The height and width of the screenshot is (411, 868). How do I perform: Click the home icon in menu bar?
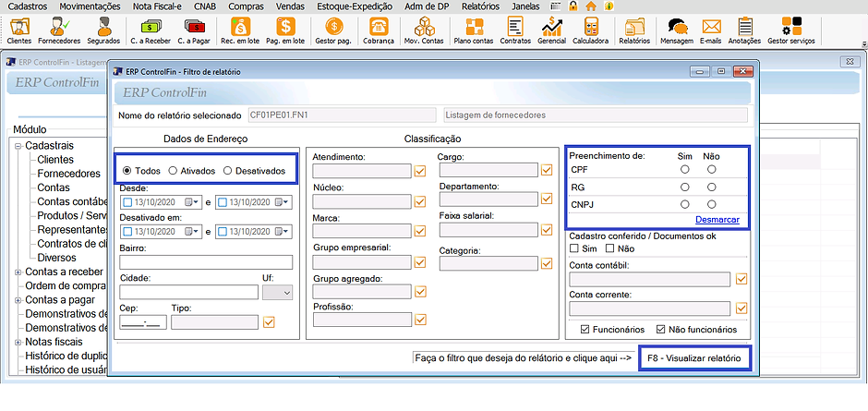pyautogui.click(x=591, y=6)
